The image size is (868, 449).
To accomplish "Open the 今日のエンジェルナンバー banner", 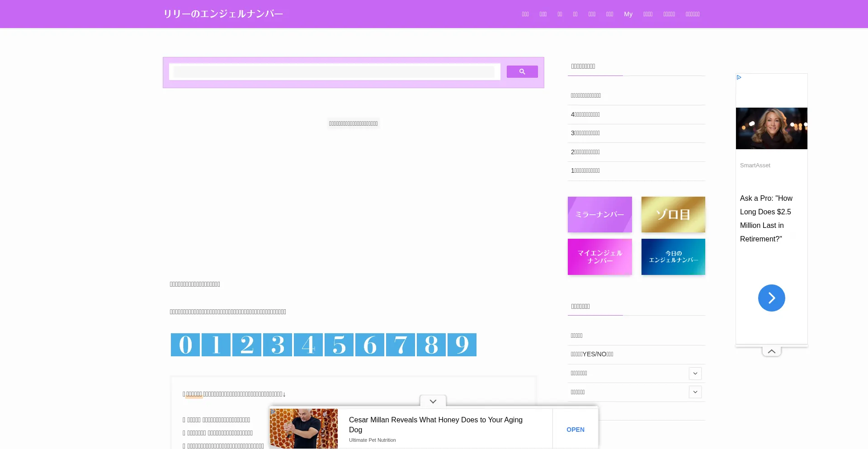I will tap(673, 256).
